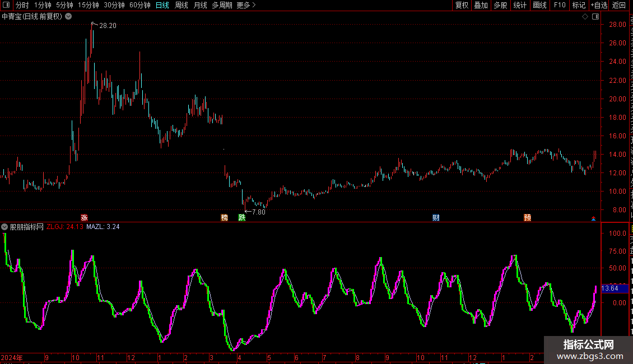Click the ZLGJ: 24.13 indicator value
This screenshot has height=364, width=633.
[65, 227]
